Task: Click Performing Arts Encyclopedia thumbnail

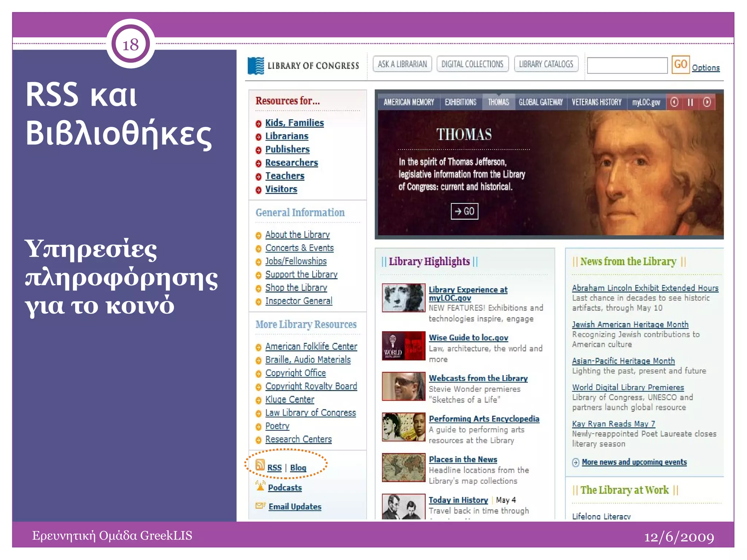Action: coord(403,427)
